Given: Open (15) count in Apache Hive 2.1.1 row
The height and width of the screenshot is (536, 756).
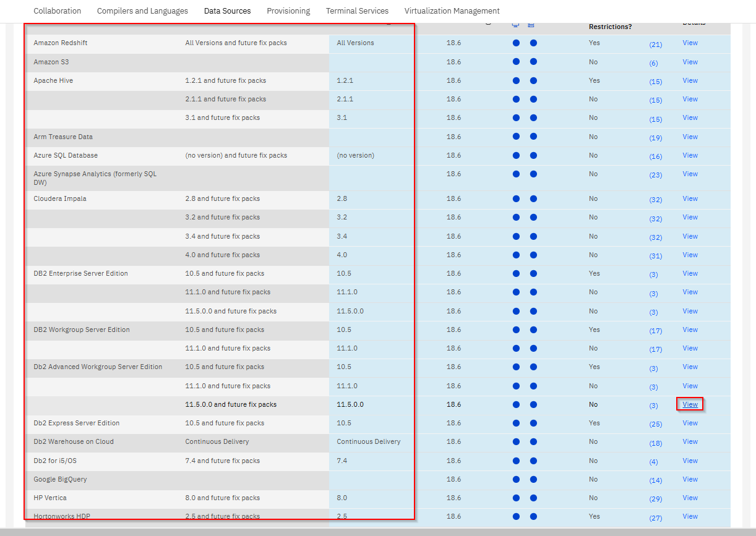Looking at the screenshot, I should (x=656, y=100).
